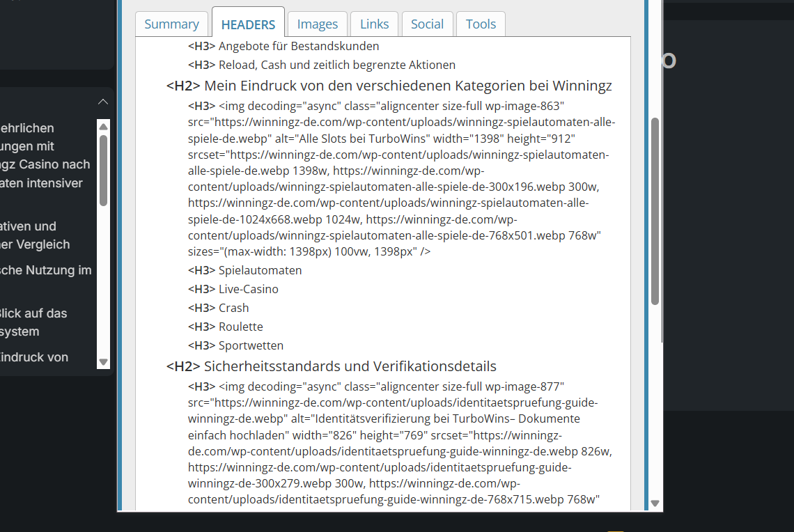This screenshot has width=794, height=532.
Task: Click the sidebar list scroll-down arrow
Action: coord(103,362)
